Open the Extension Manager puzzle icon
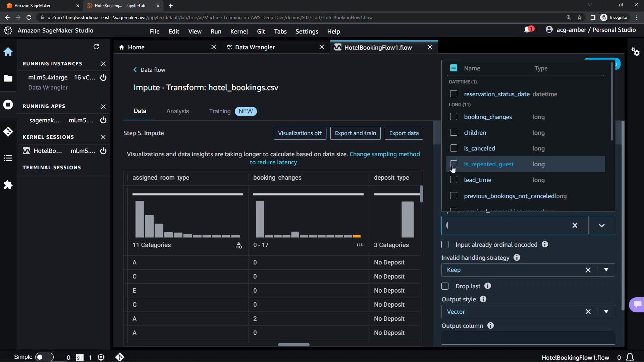 pos(8,185)
